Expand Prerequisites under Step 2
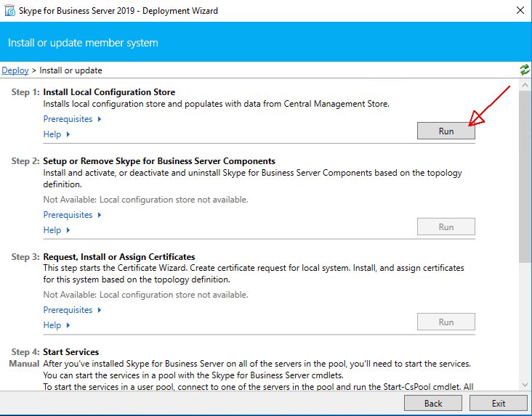 (x=72, y=215)
